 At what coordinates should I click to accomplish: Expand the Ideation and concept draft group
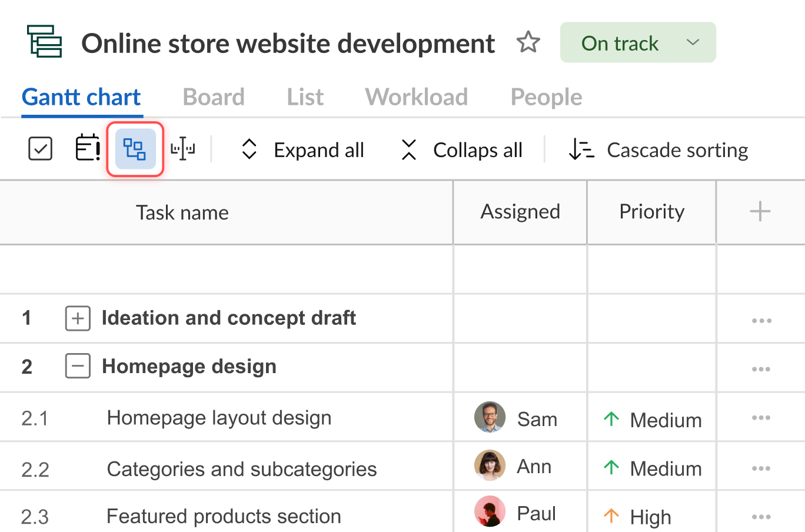[78, 318]
